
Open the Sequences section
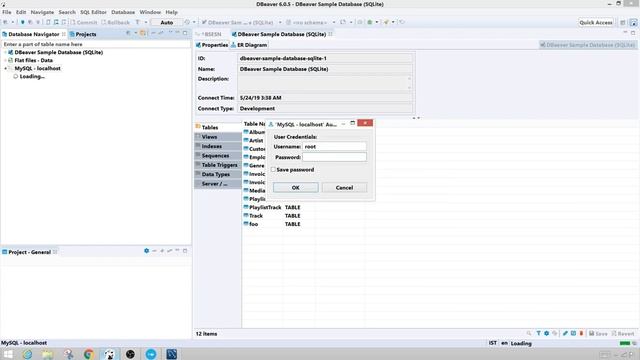click(x=218, y=156)
